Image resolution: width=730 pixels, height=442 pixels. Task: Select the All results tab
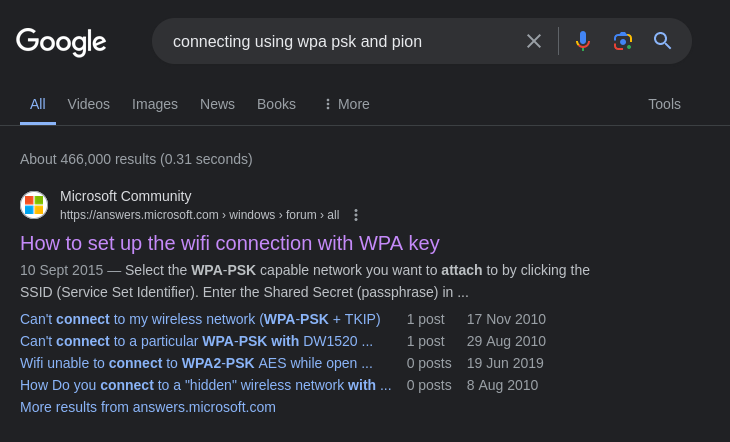coord(38,104)
